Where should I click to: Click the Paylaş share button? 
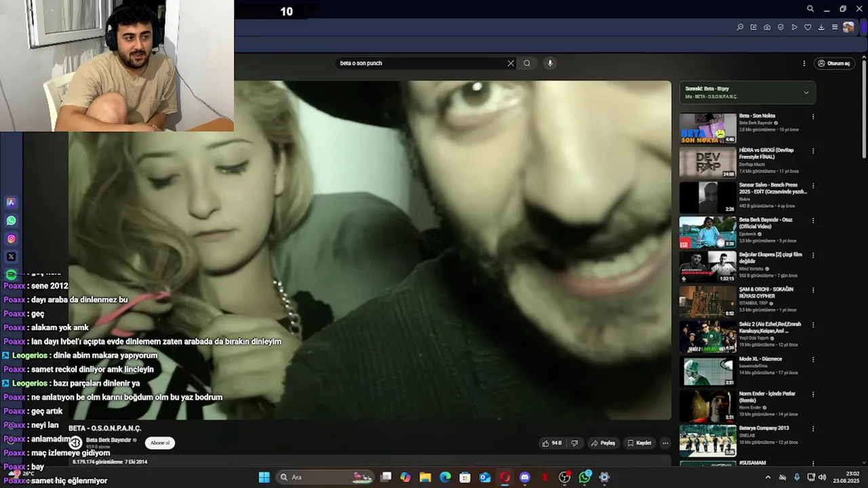click(x=603, y=443)
